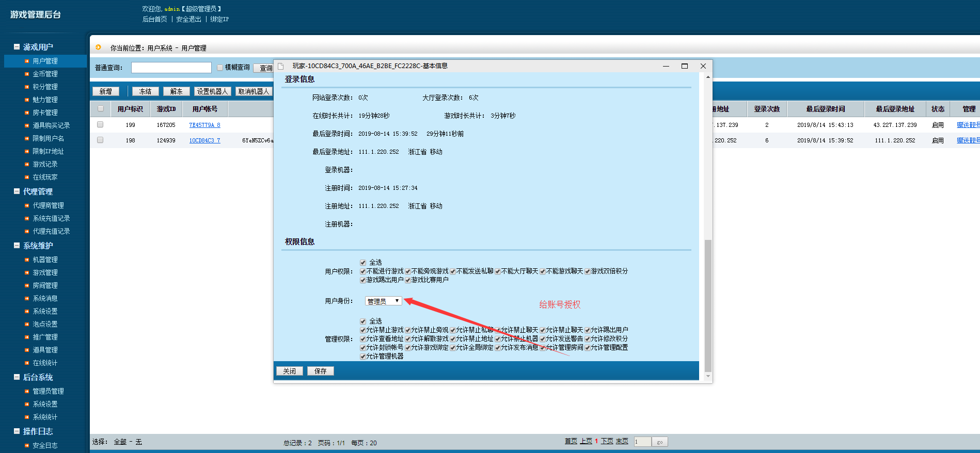
Task: Click the bullet icon next to 限制用户名
Action: [x=27, y=138]
